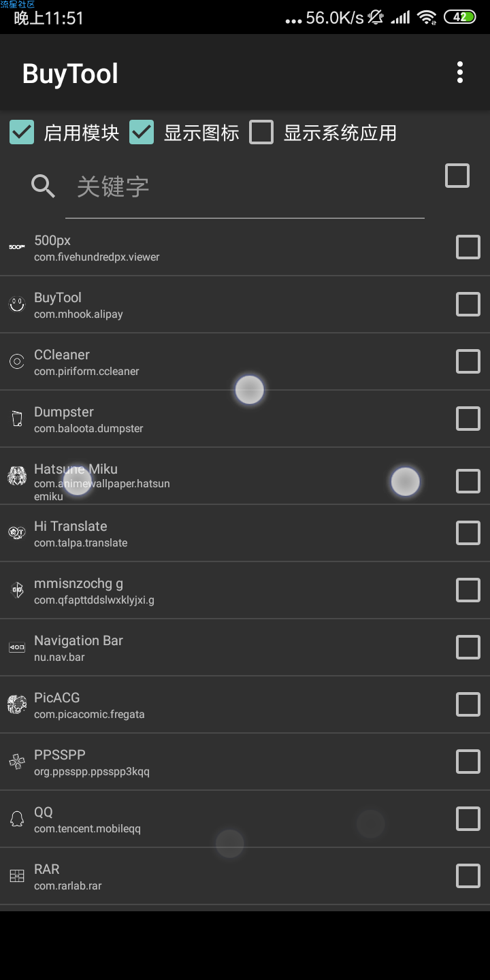Uncheck the 显示图标 checkbox

142,133
